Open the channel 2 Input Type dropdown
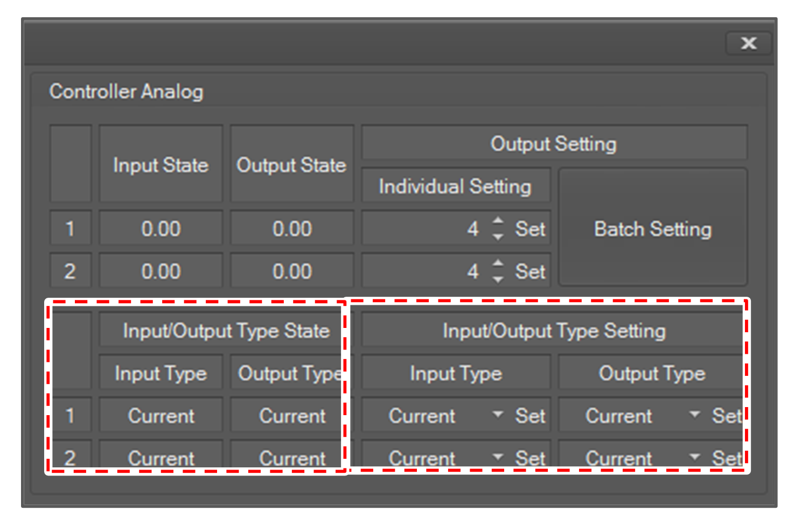The height and width of the screenshot is (532, 795). pos(498,457)
